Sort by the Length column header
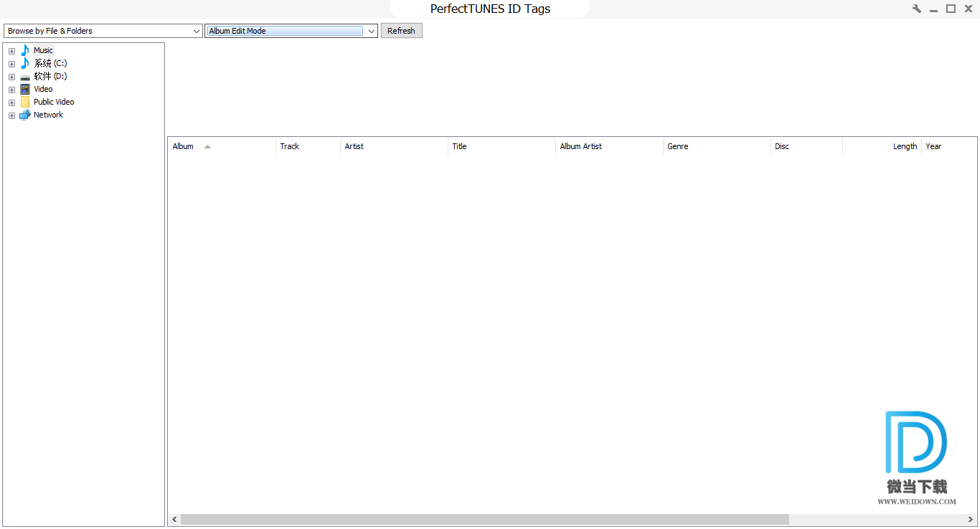980x529 pixels. click(882, 146)
